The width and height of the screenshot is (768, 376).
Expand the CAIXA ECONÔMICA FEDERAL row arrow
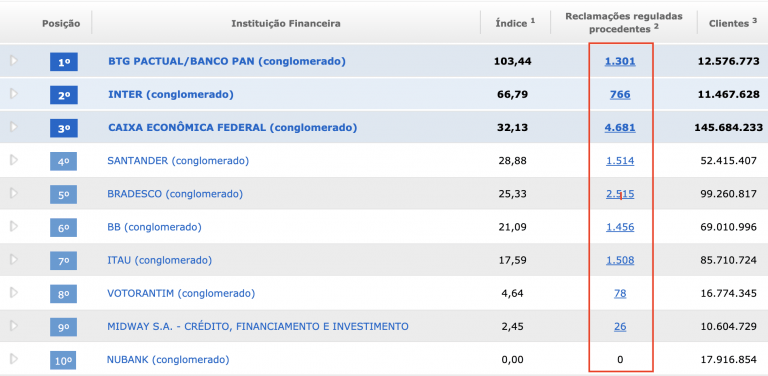pyautogui.click(x=14, y=127)
